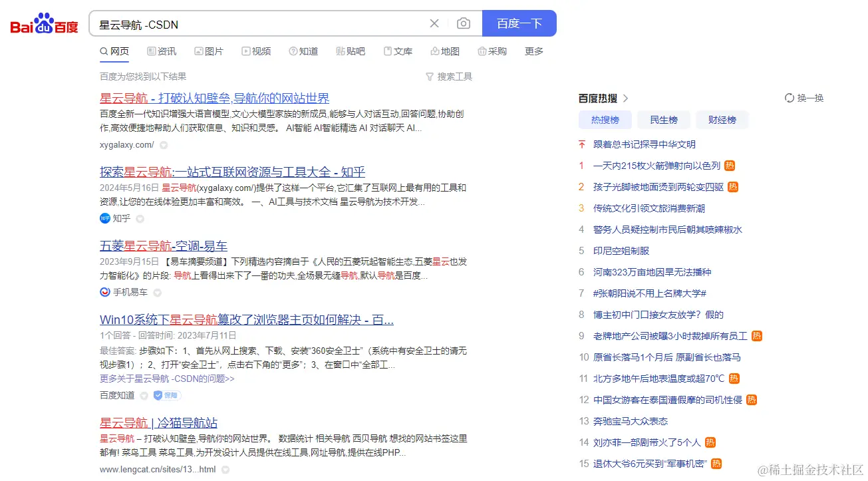Image resolution: width=868 pixels, height=481 pixels.
Task: Click the 手机易车 source icon
Action: [x=105, y=292]
